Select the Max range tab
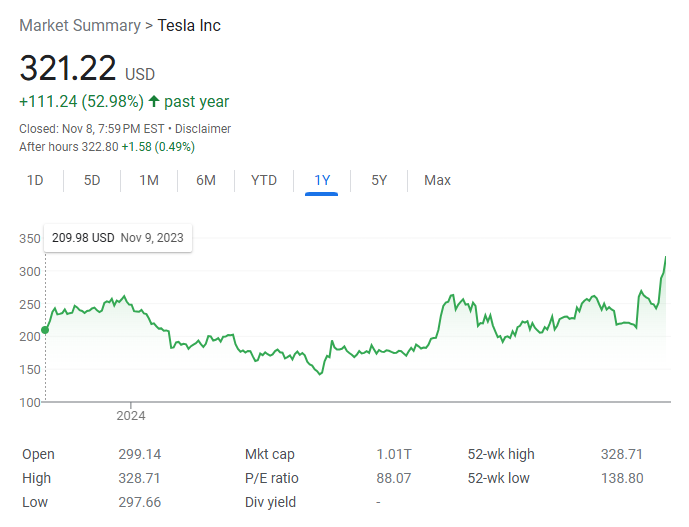 (437, 180)
